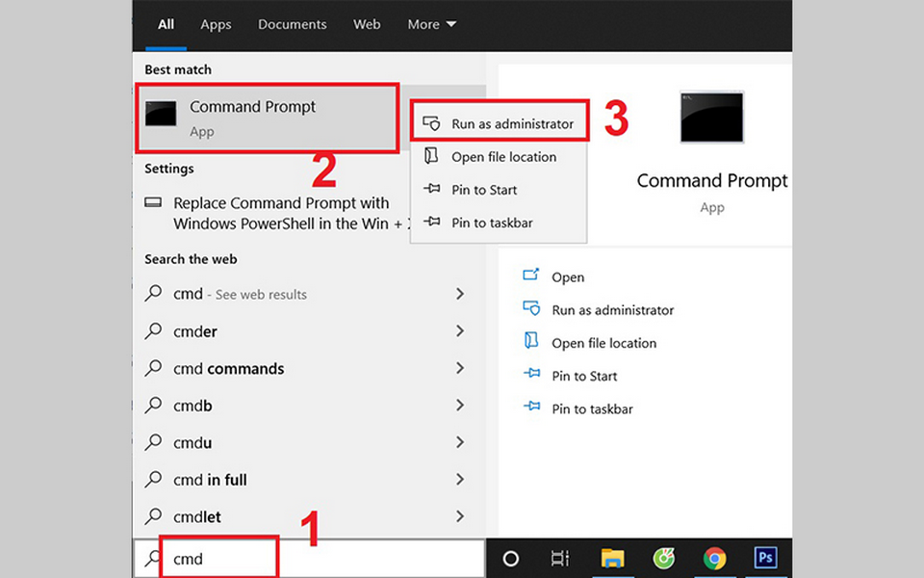Launch Photoshop from the taskbar

[765, 558]
